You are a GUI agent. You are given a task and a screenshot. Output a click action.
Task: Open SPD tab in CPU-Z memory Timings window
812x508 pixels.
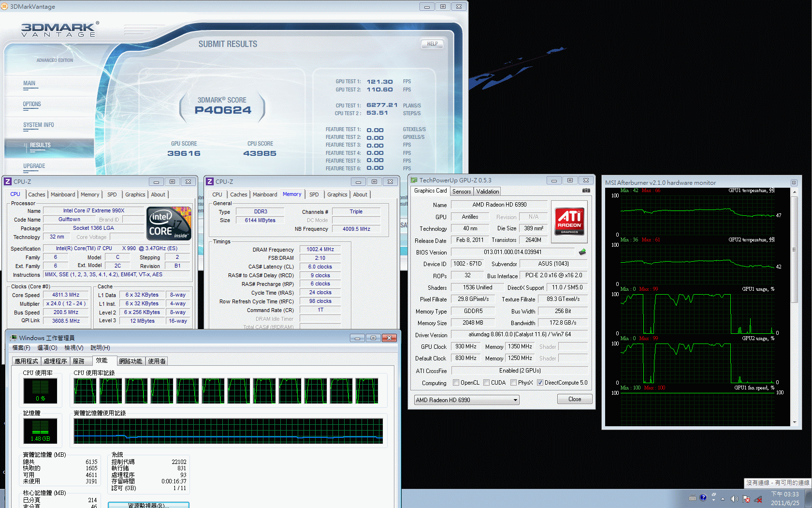click(314, 194)
